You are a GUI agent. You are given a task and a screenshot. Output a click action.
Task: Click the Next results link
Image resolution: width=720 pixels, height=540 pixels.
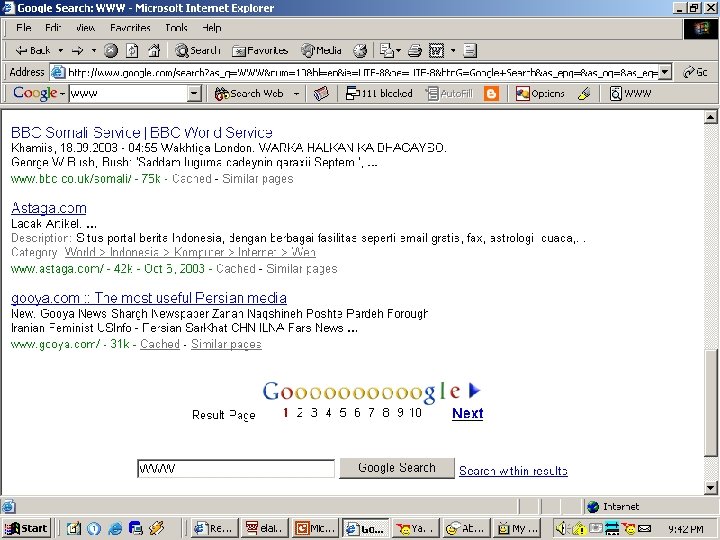(x=467, y=413)
